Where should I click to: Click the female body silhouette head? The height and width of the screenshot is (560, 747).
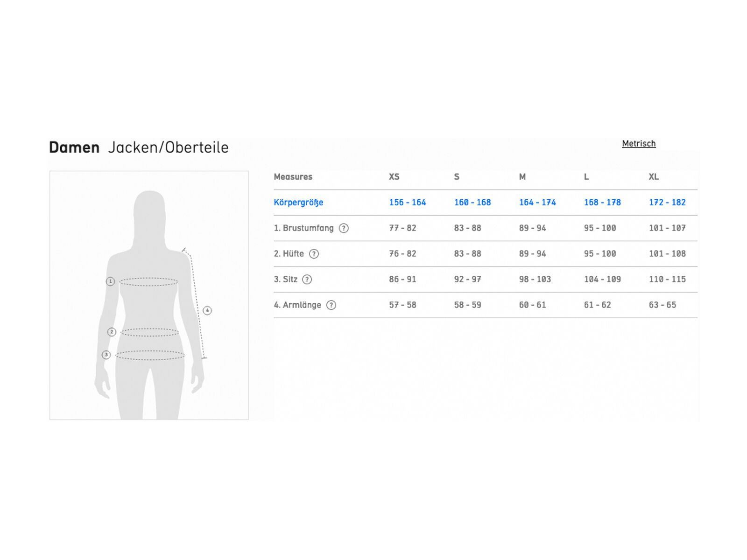pyautogui.click(x=149, y=210)
